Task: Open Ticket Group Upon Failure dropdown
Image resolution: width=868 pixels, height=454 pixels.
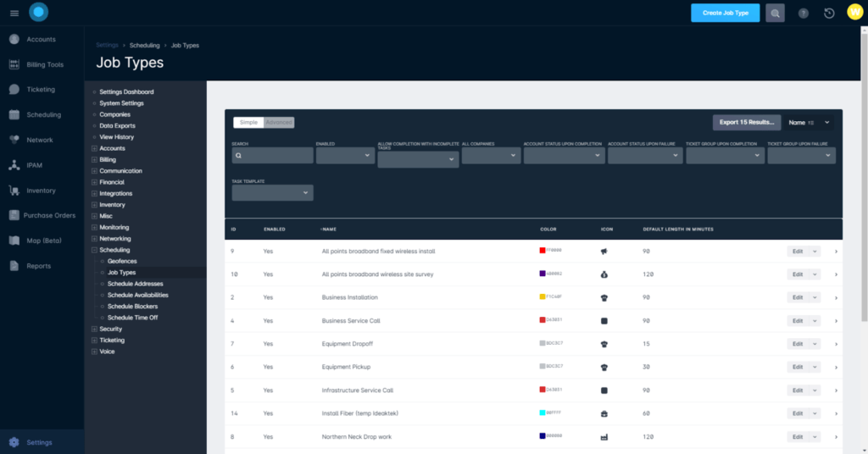Action: [801, 155]
